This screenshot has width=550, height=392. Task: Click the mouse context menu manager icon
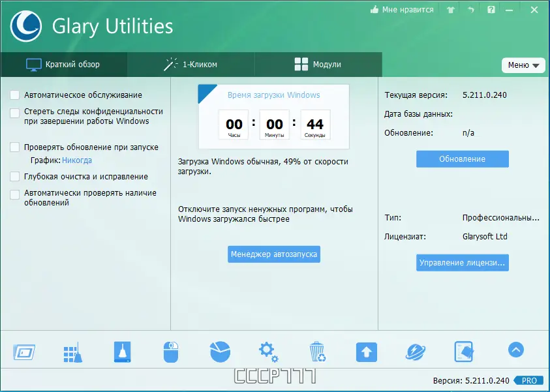tap(170, 350)
